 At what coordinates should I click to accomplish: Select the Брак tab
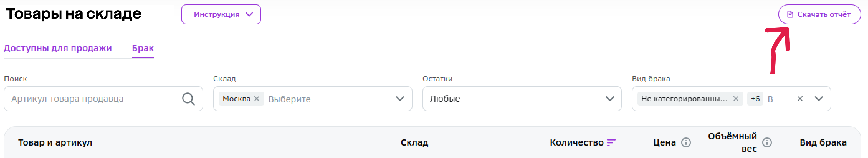click(x=143, y=48)
